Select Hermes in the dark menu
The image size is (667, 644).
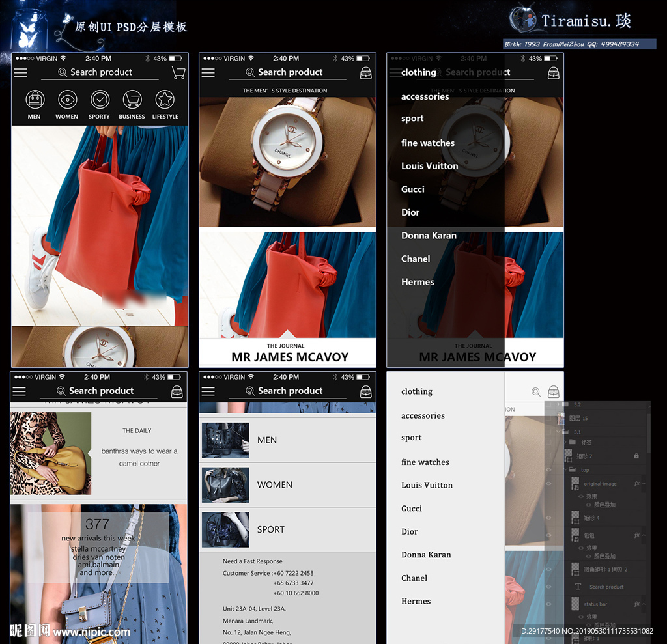(x=418, y=282)
